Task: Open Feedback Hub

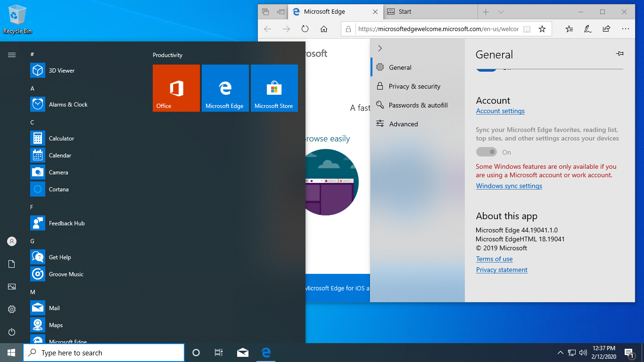Action: [x=85, y=223]
